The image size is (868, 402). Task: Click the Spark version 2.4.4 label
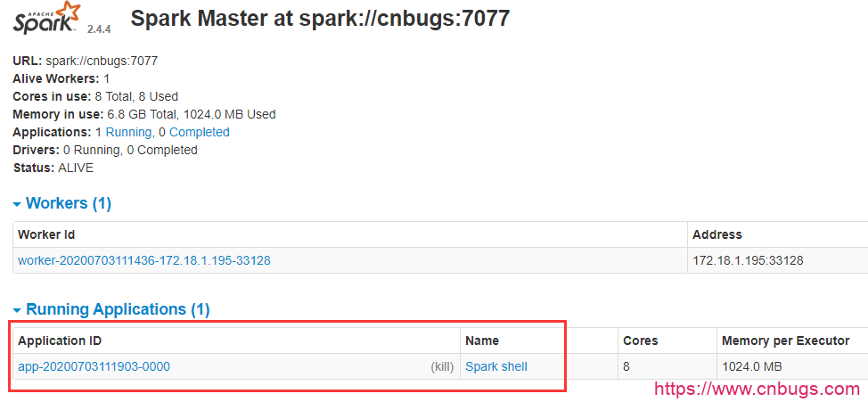click(x=99, y=29)
